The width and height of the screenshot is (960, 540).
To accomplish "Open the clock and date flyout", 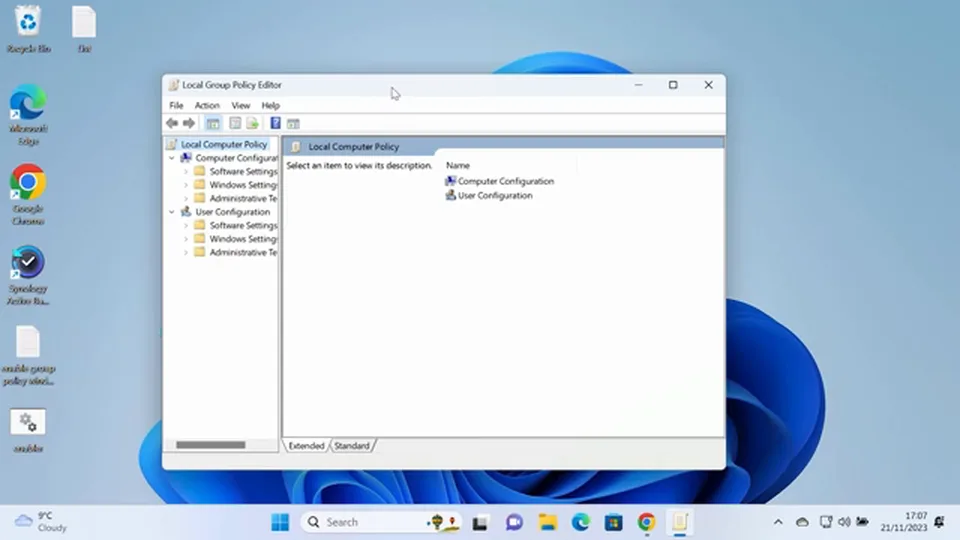I will click(x=904, y=522).
